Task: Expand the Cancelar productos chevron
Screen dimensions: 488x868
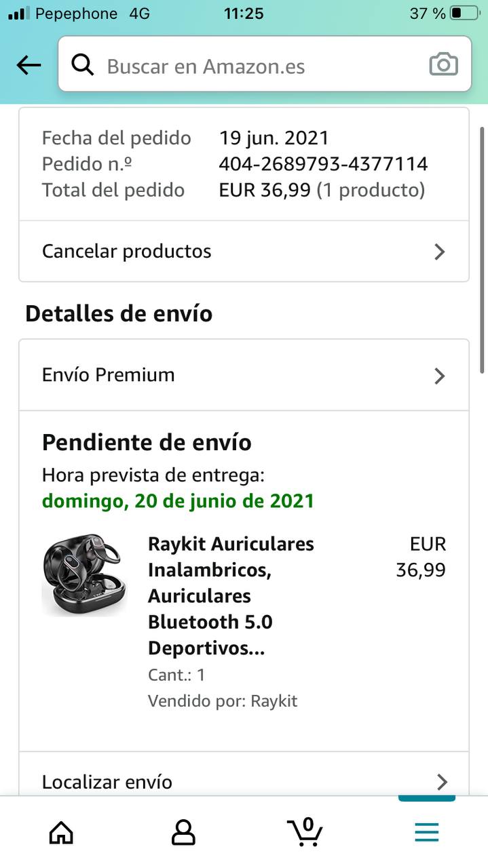Action: [x=439, y=252]
